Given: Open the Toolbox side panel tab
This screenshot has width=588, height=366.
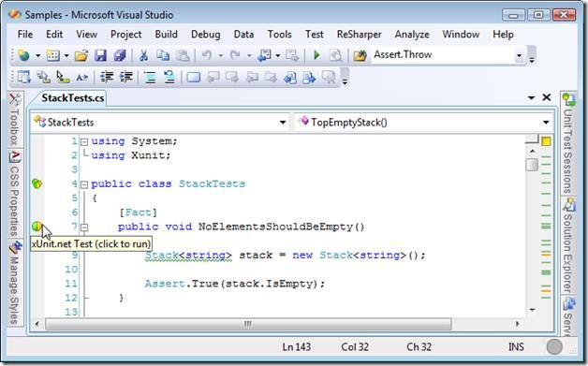Looking at the screenshot, I should coord(14,119).
